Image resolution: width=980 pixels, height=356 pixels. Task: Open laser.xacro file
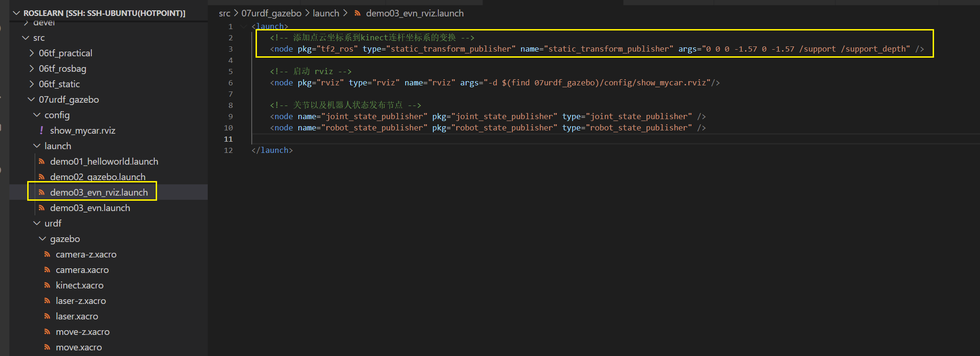click(x=77, y=316)
